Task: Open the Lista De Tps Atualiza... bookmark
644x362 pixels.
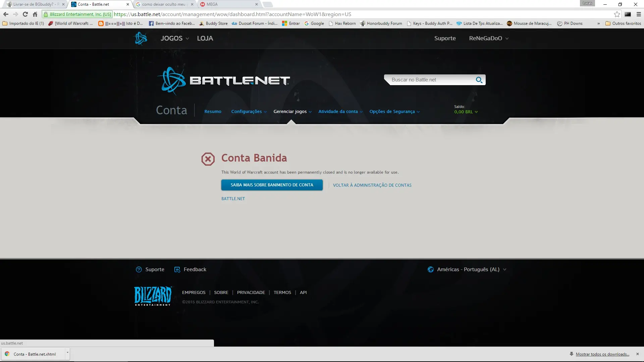Action: (480, 23)
